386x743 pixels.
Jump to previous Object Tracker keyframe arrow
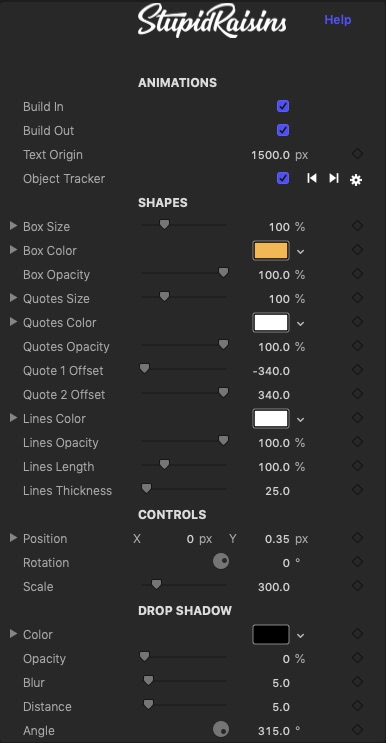click(312, 178)
